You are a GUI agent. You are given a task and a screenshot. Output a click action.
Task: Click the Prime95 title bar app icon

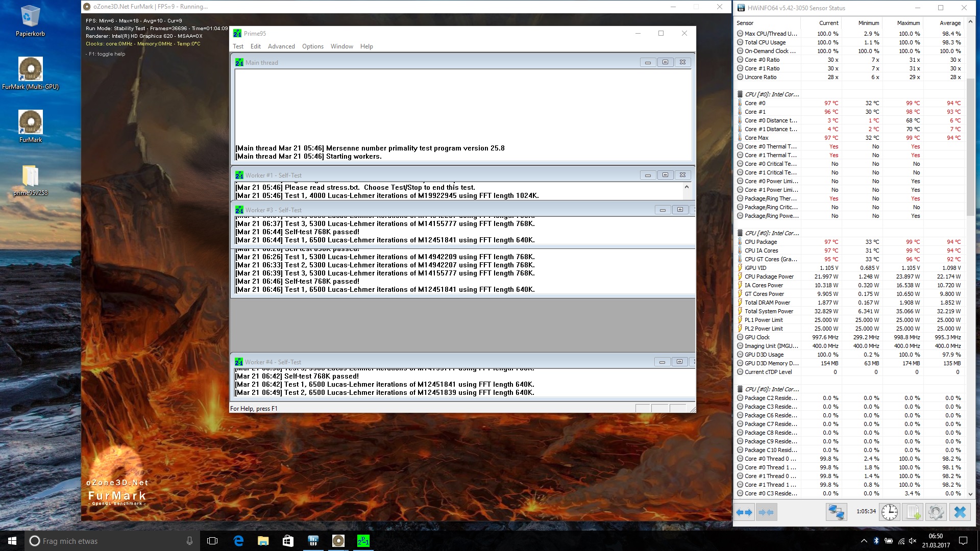pos(237,34)
